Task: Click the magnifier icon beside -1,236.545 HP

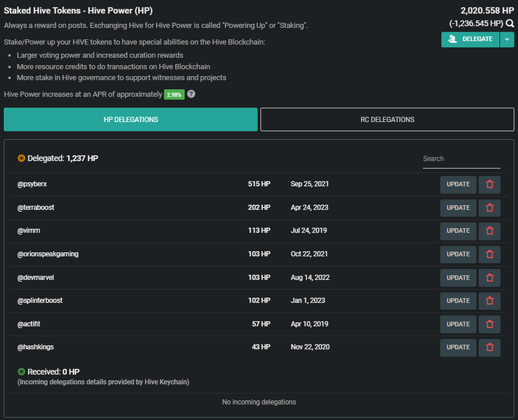Action: tap(510, 24)
